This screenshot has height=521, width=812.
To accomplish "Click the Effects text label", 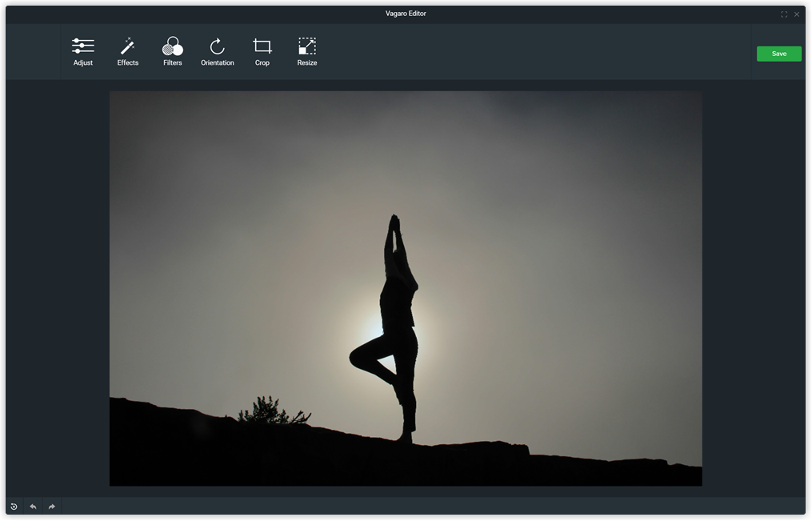I will tap(128, 62).
